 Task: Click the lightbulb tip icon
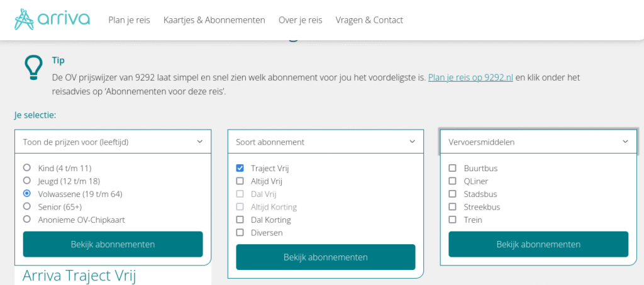[32, 68]
